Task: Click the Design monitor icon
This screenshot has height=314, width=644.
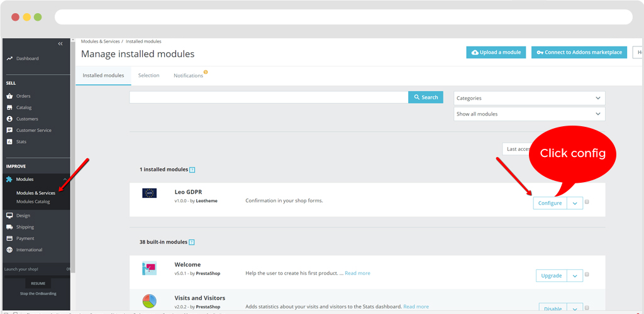Action: (9, 215)
